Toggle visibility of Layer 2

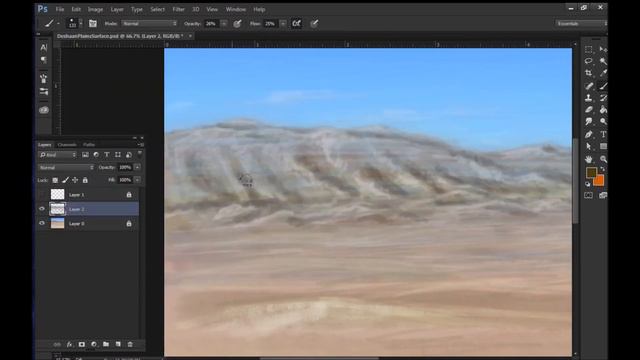(42, 209)
